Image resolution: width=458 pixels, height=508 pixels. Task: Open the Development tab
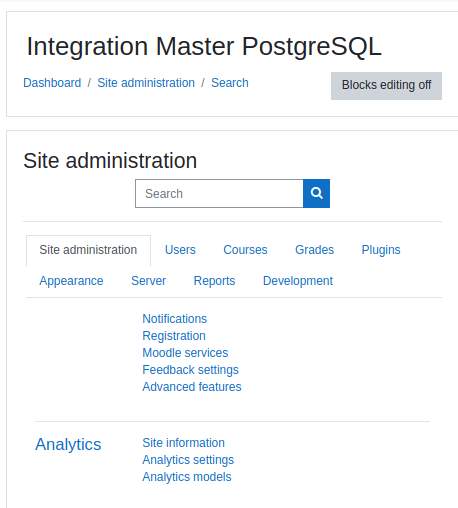coord(298,281)
